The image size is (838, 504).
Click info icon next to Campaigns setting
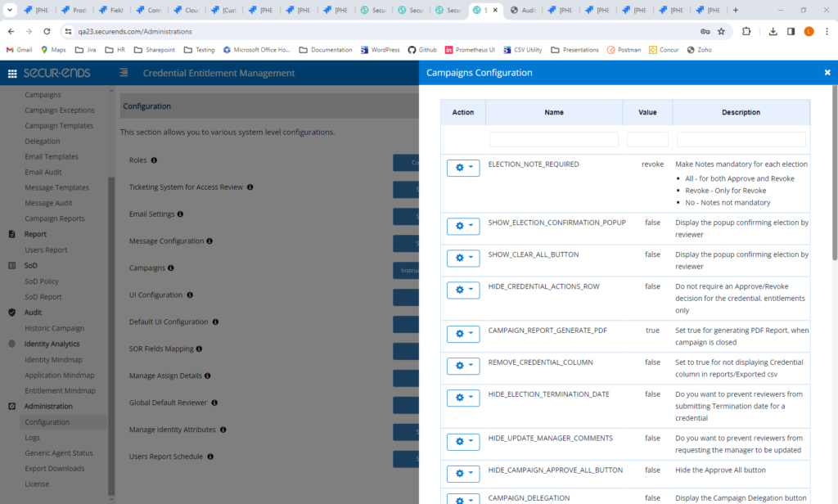point(170,268)
